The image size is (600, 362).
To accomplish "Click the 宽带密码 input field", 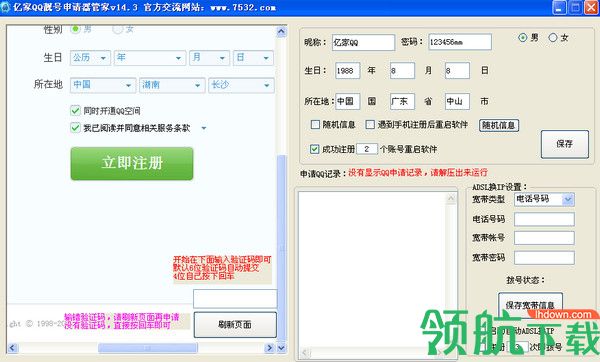I will tap(544, 258).
